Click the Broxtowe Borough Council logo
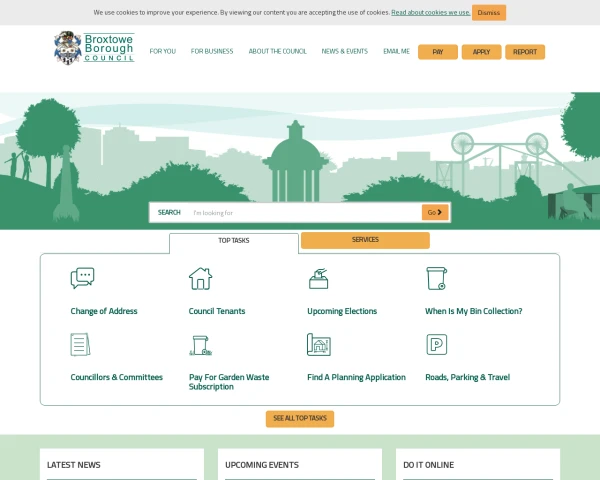The height and width of the screenshot is (480, 600). (93, 48)
